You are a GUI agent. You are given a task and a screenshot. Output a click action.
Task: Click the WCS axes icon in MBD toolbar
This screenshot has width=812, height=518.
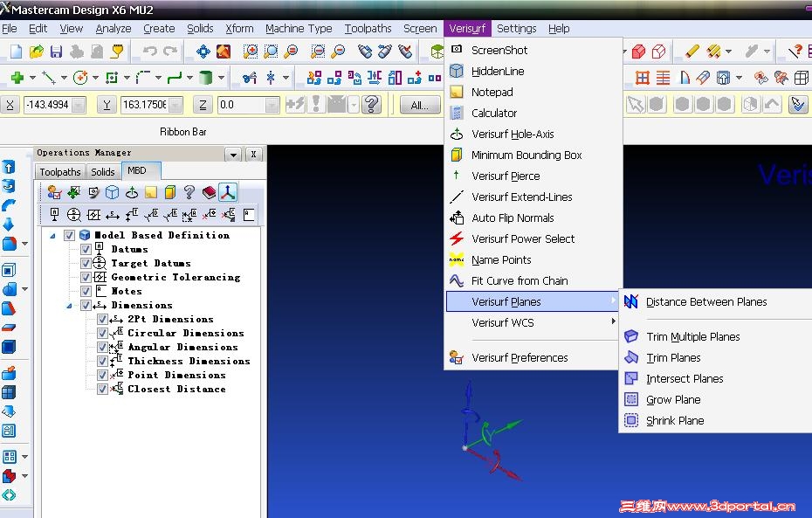228,193
